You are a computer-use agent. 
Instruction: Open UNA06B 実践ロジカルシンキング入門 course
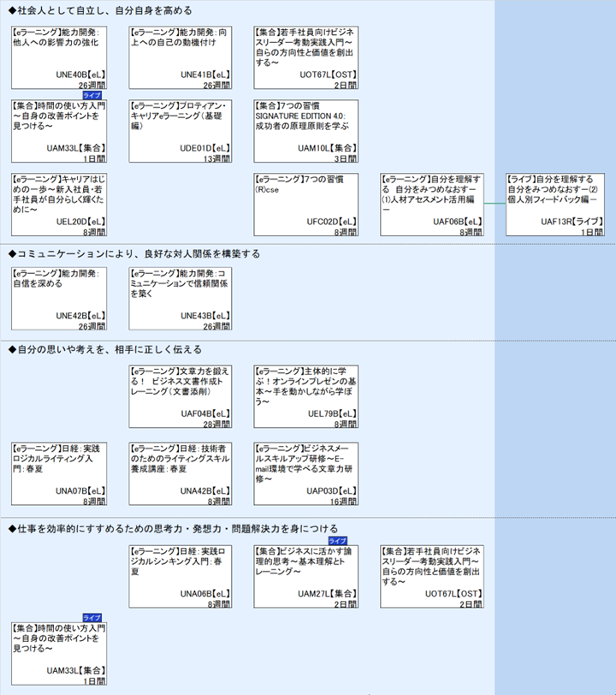pyautogui.click(x=181, y=577)
